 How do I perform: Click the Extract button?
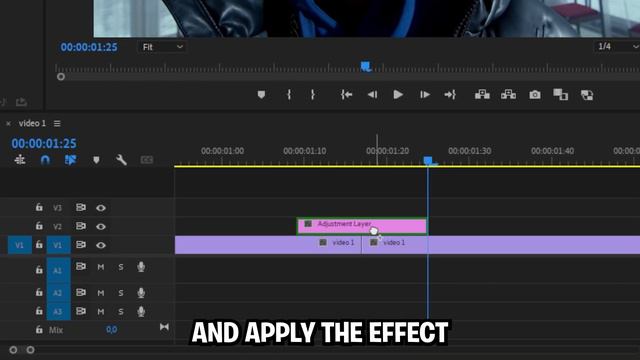pos(508,95)
